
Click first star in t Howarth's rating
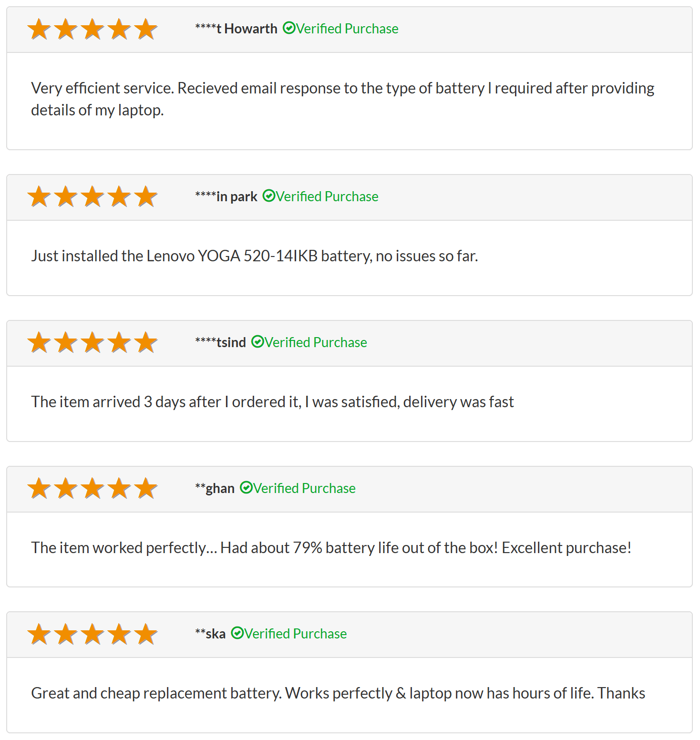tap(39, 29)
